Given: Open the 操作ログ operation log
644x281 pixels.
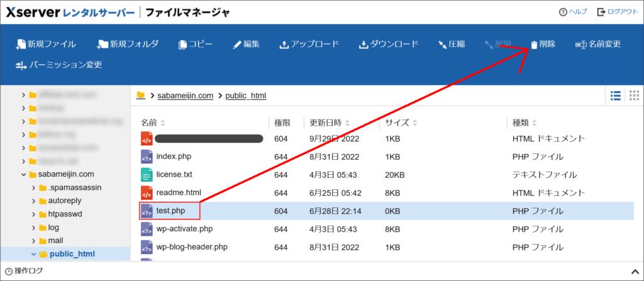Looking at the screenshot, I should pyautogui.click(x=24, y=271).
